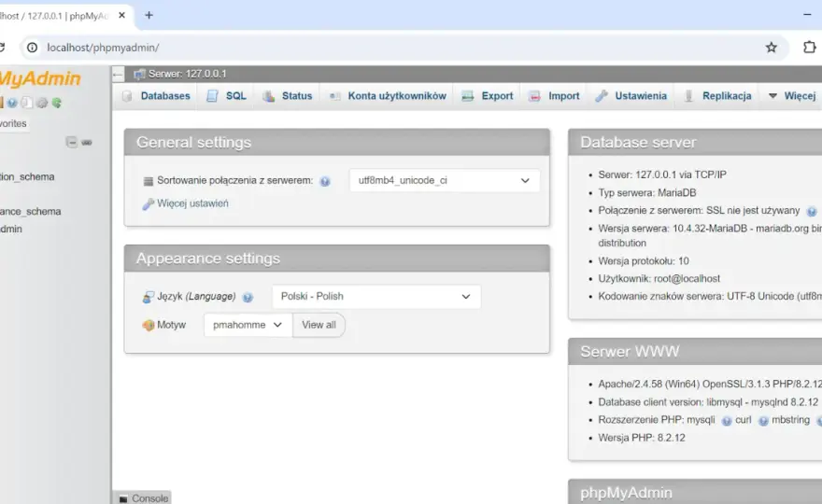Click the Motyw theme palette icon
This screenshot has height=504, width=822.
pyautogui.click(x=149, y=326)
